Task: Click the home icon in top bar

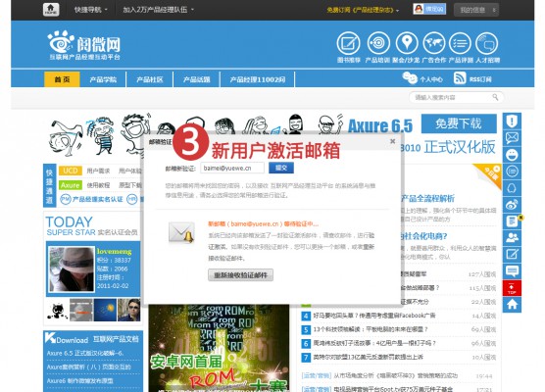Action: [x=51, y=10]
